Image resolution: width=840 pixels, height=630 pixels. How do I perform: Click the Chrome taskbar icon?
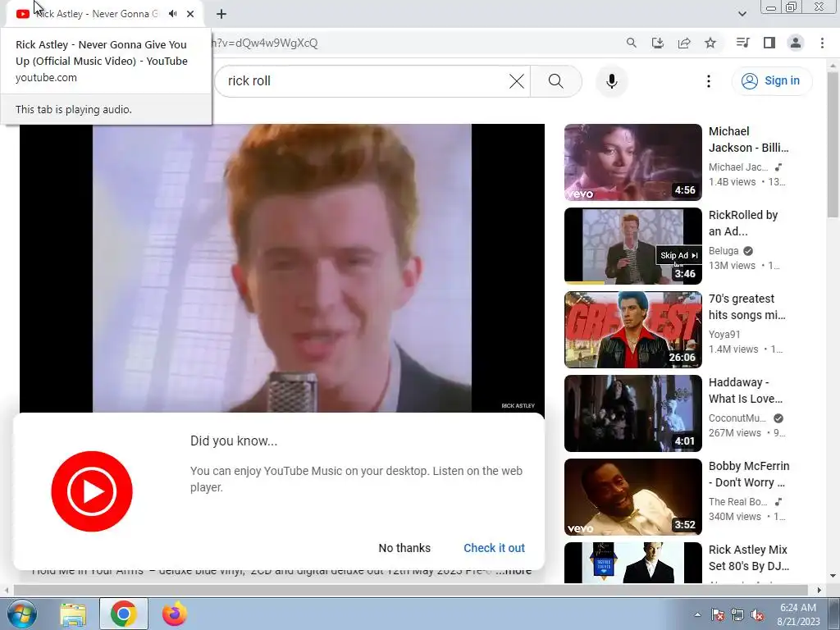coord(124,614)
